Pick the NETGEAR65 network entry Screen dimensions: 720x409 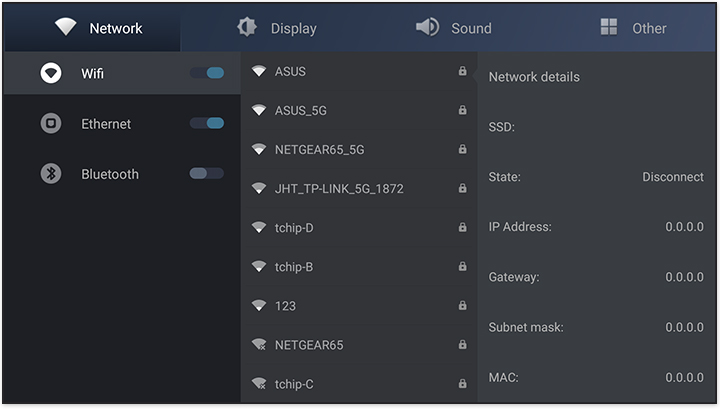tap(309, 345)
